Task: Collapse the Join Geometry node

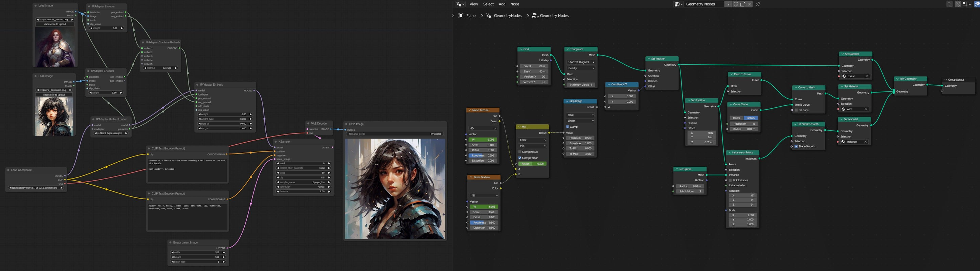Action: 897,79
